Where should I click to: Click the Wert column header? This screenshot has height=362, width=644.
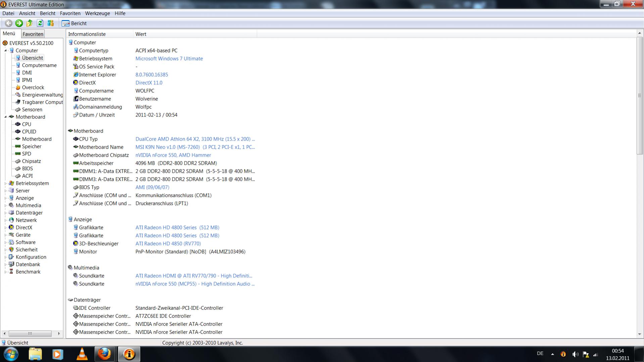click(x=195, y=34)
